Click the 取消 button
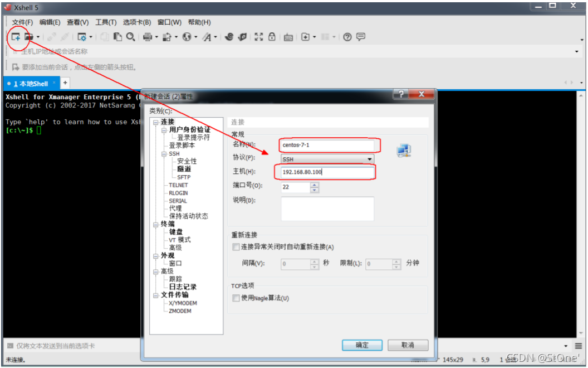 click(x=408, y=345)
